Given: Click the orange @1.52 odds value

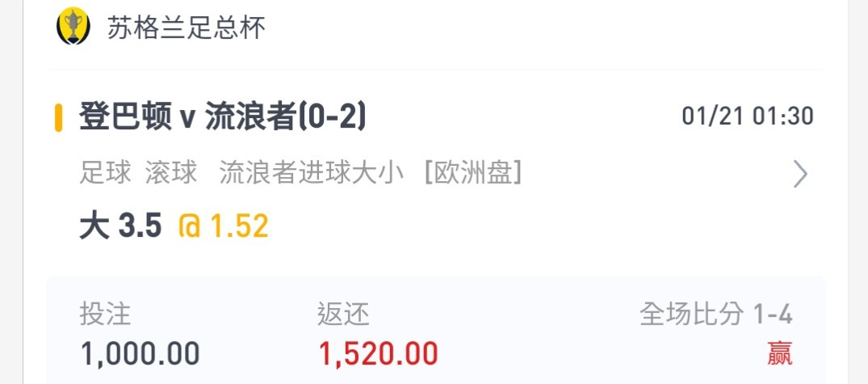Looking at the screenshot, I should (224, 226).
